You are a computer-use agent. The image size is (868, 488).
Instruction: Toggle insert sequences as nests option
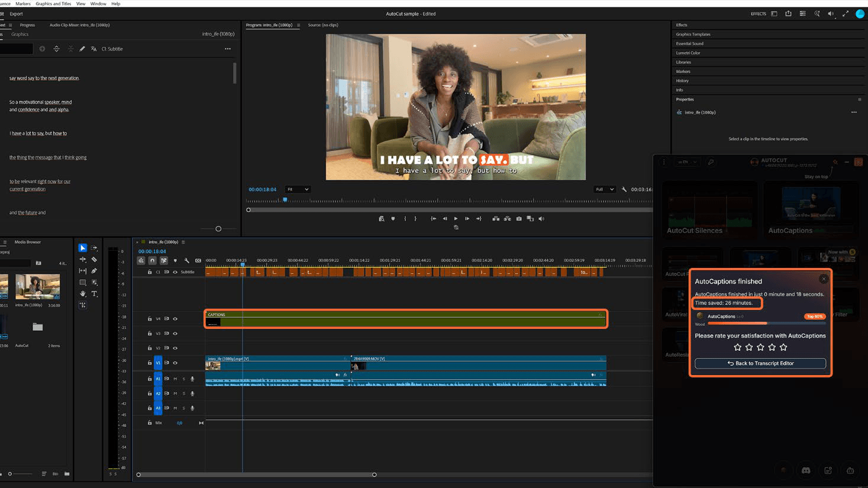click(x=141, y=260)
